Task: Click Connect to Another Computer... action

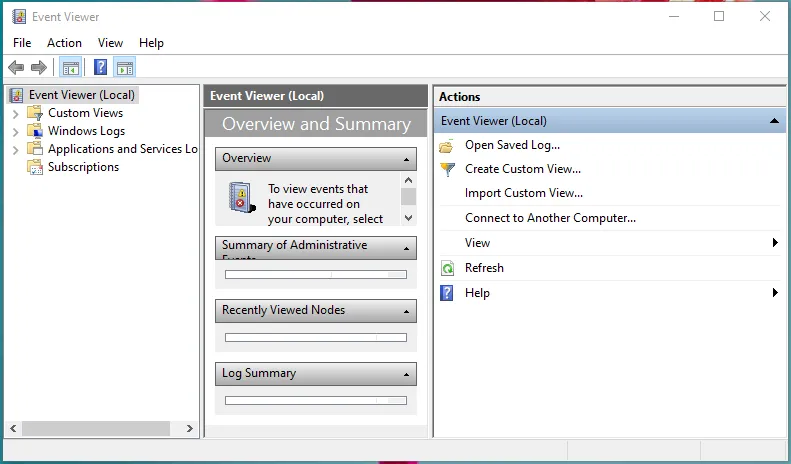Action: click(550, 218)
